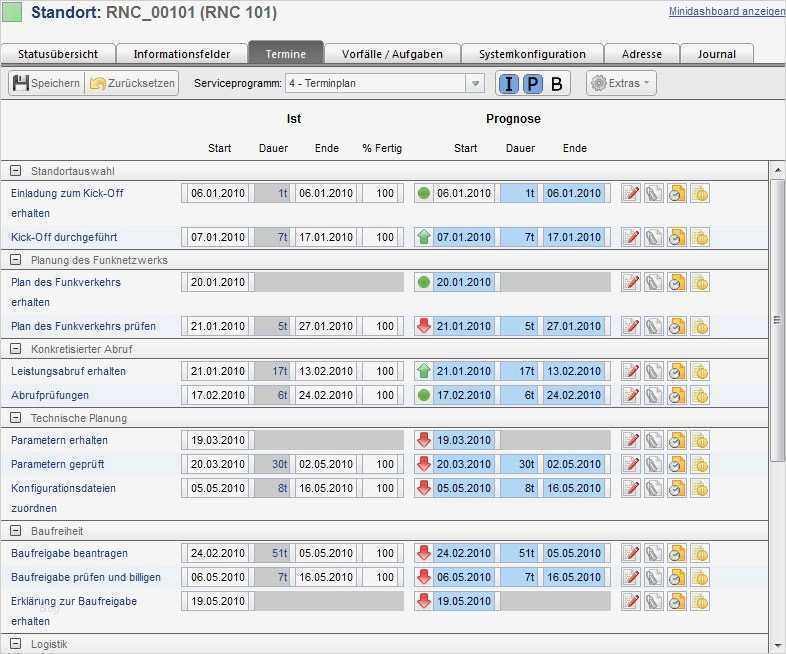The image size is (786, 654).
Task: Click the Speichern button
Action: click(46, 84)
